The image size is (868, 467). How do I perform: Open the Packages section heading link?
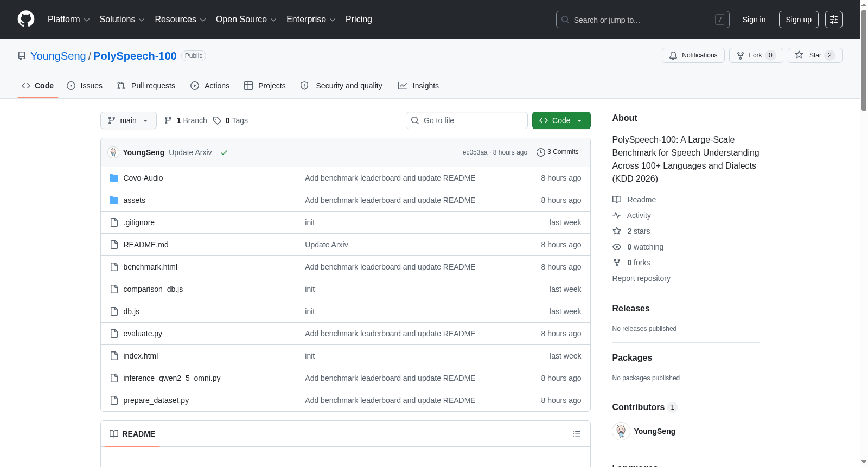tap(632, 357)
